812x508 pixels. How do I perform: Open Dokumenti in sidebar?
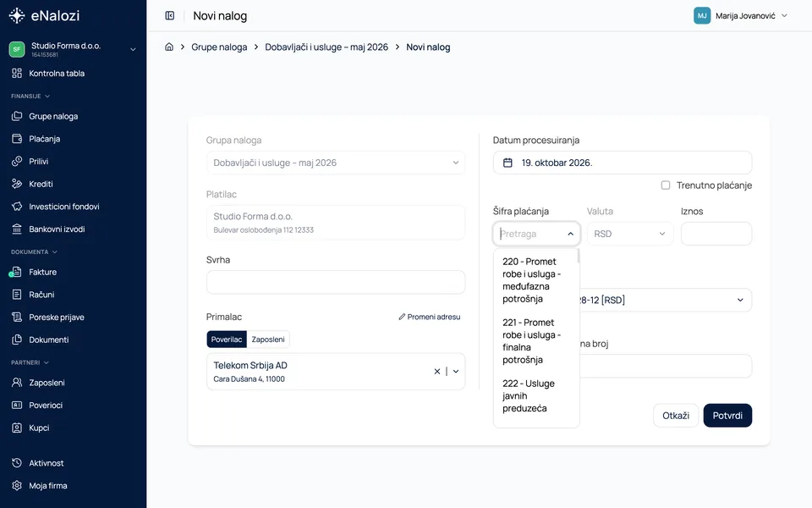(49, 340)
